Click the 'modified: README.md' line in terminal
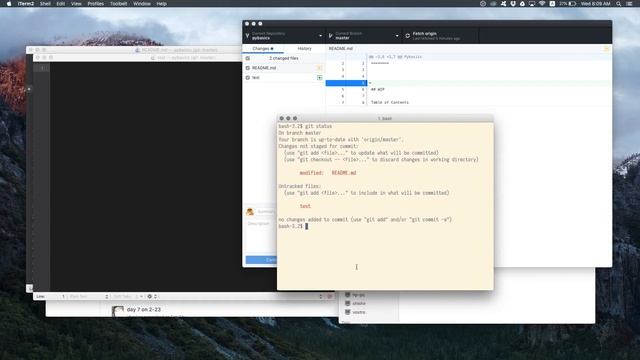 point(328,173)
